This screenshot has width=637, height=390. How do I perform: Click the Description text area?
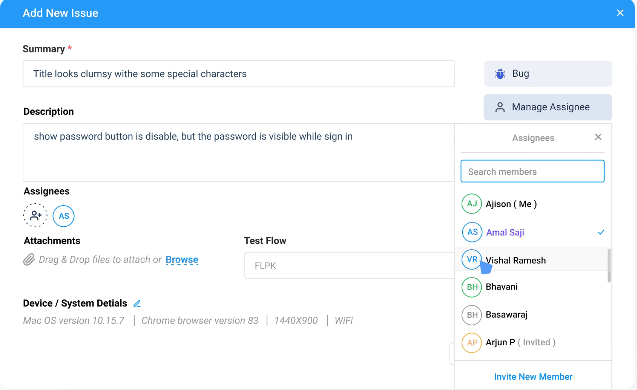pyautogui.click(x=238, y=152)
